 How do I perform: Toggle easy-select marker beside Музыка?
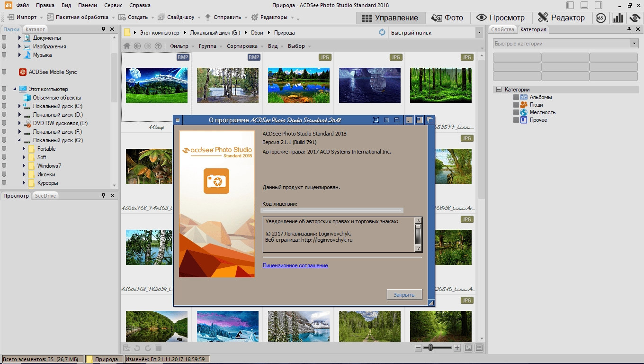[4, 55]
